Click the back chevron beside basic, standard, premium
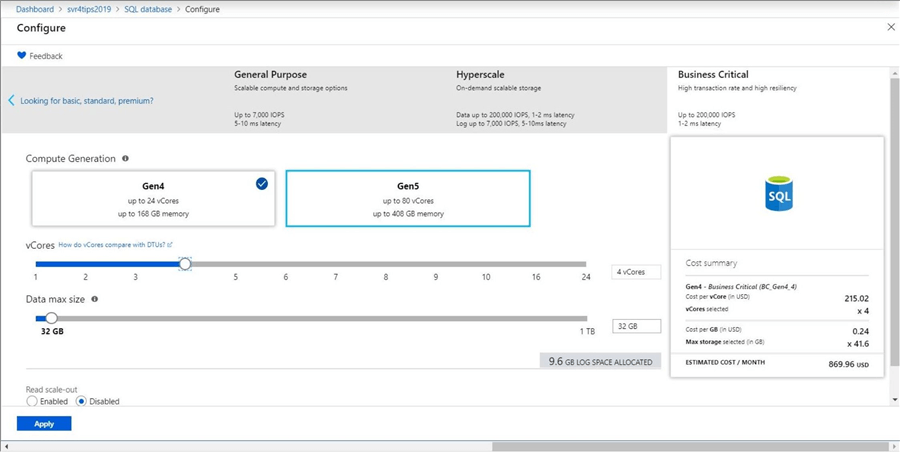This screenshot has width=900, height=452. click(11, 101)
